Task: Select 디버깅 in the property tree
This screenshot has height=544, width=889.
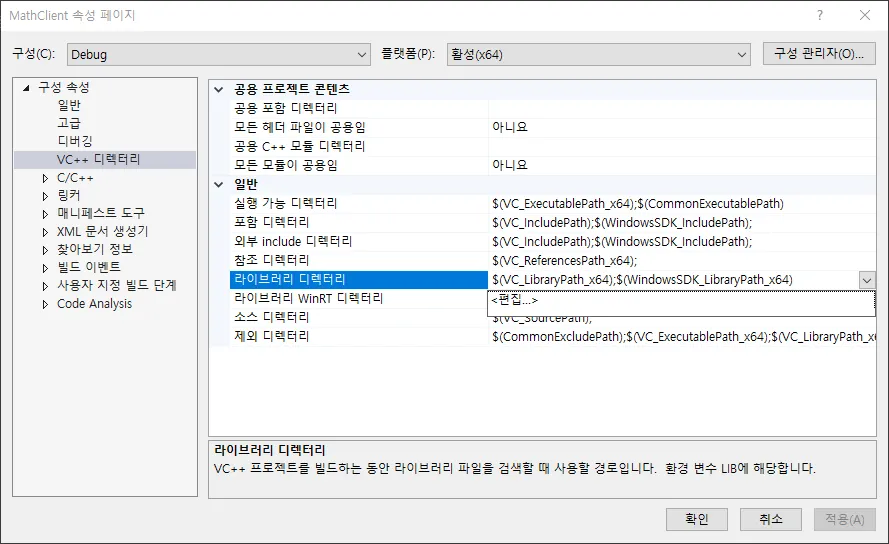Action: (x=75, y=141)
